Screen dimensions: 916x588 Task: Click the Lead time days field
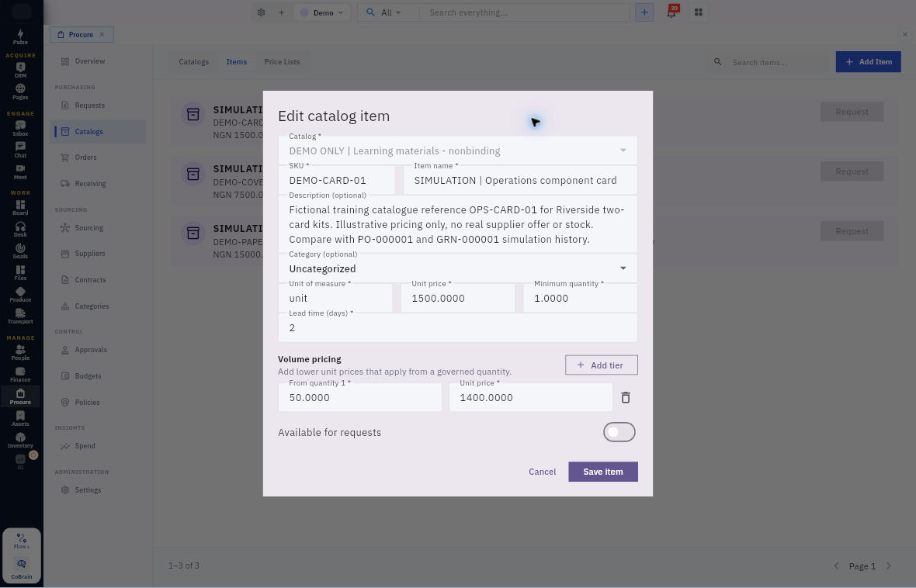(457, 327)
